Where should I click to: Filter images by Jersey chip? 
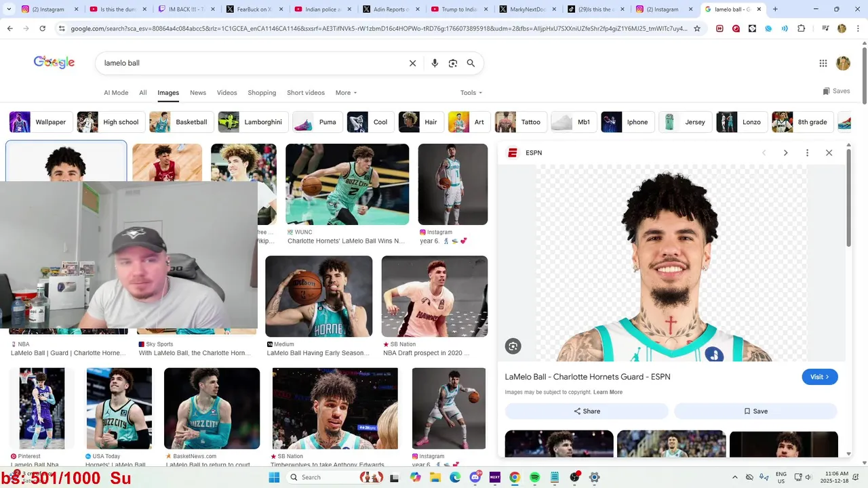click(x=686, y=122)
